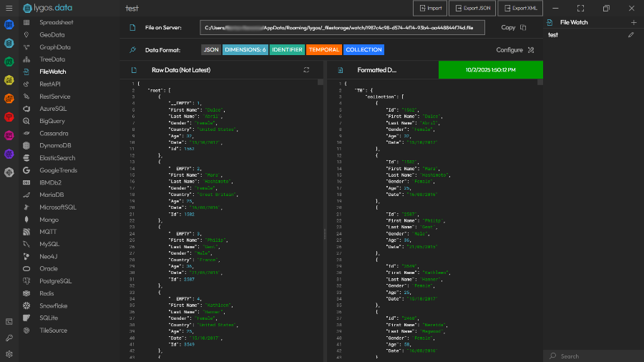Click the AzureSQL icon
Image resolution: width=644 pixels, height=362 pixels.
coord(26,109)
